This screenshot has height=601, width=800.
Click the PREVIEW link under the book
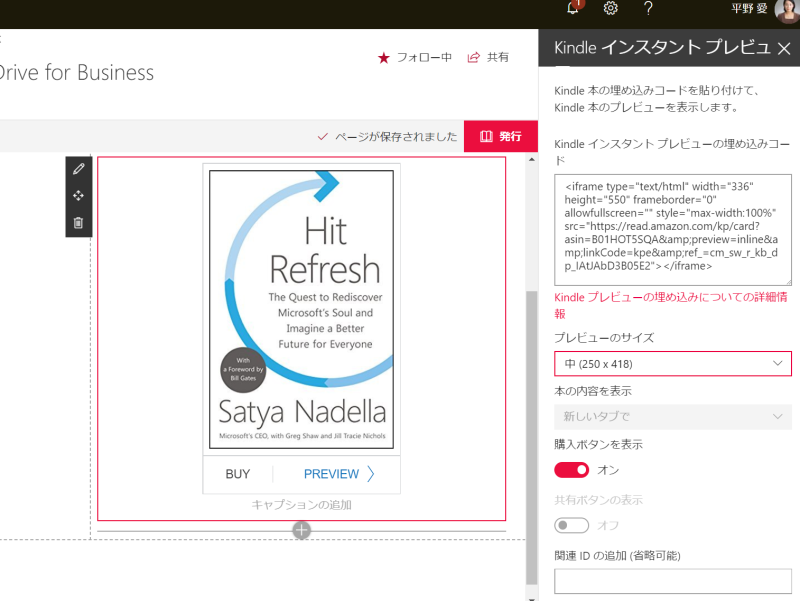[x=331, y=474]
